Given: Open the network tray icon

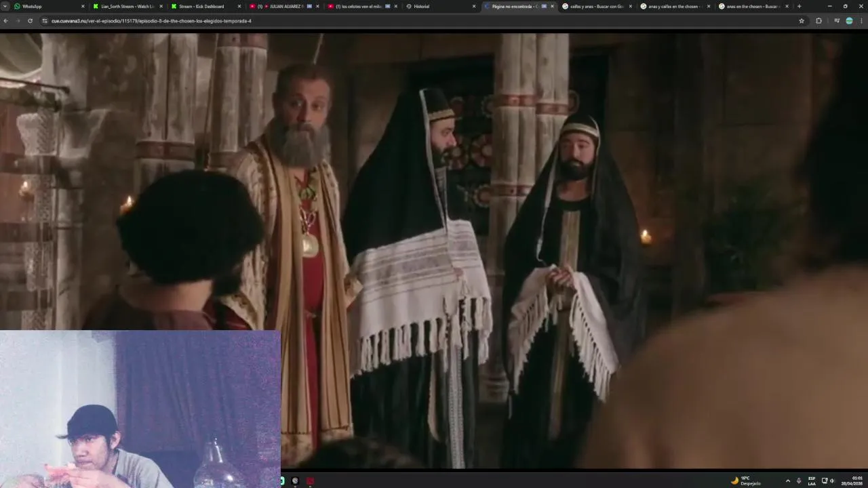Looking at the screenshot, I should pyautogui.click(x=825, y=481).
